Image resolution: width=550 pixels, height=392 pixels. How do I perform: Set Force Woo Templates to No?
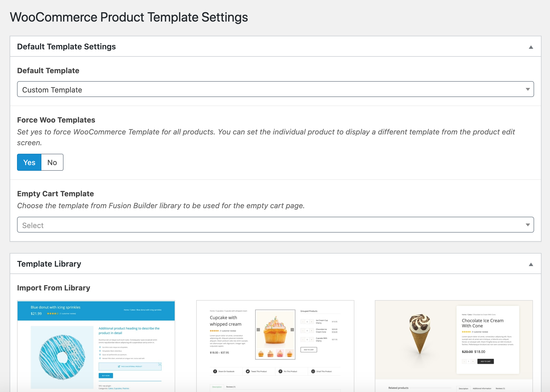[x=52, y=162]
